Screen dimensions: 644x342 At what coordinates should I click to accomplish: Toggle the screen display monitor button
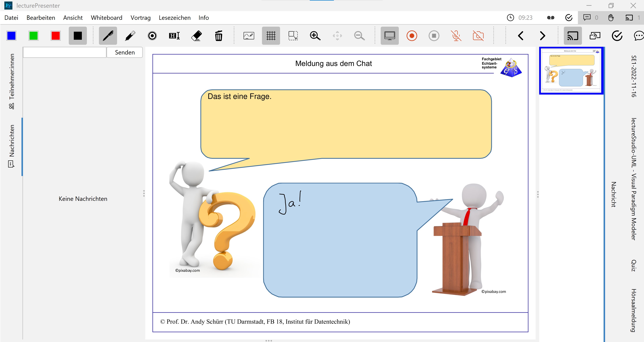point(389,36)
